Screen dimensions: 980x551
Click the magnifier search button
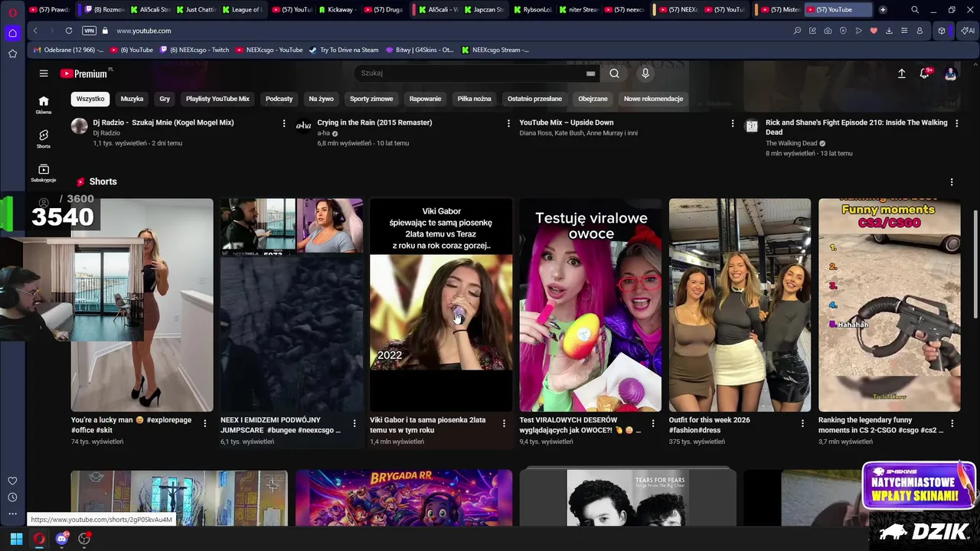coord(614,73)
